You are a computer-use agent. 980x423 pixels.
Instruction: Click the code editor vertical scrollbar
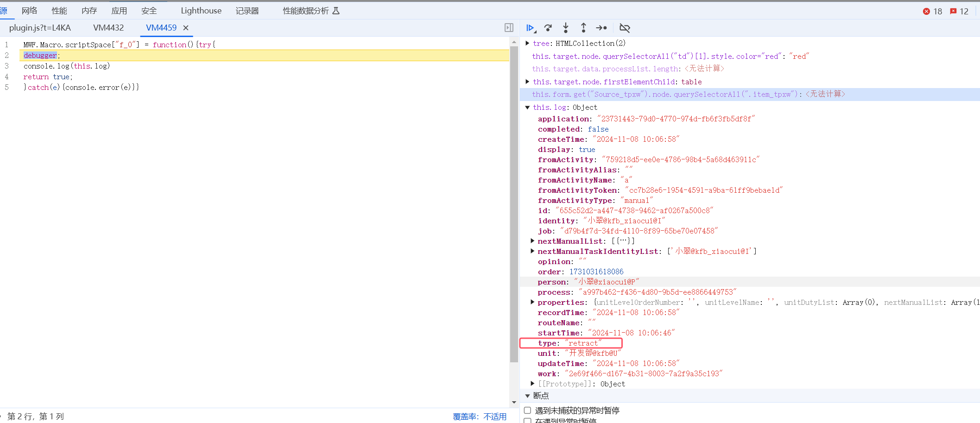[514, 204]
